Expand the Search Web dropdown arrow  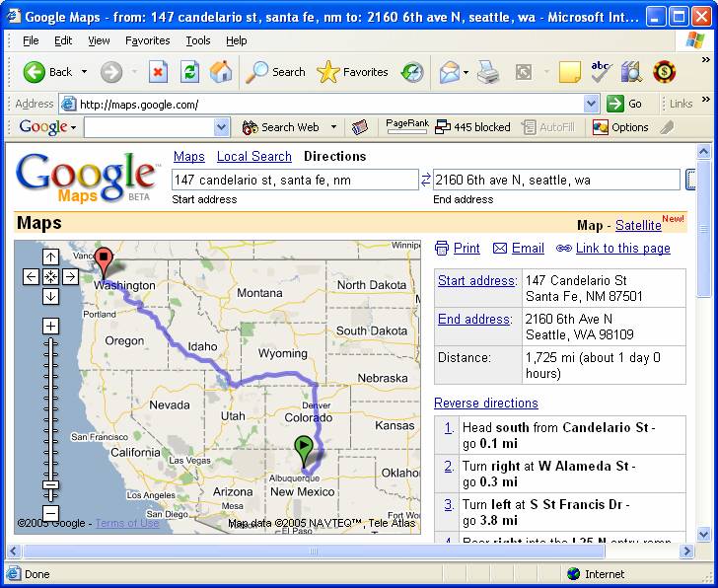coord(333,127)
